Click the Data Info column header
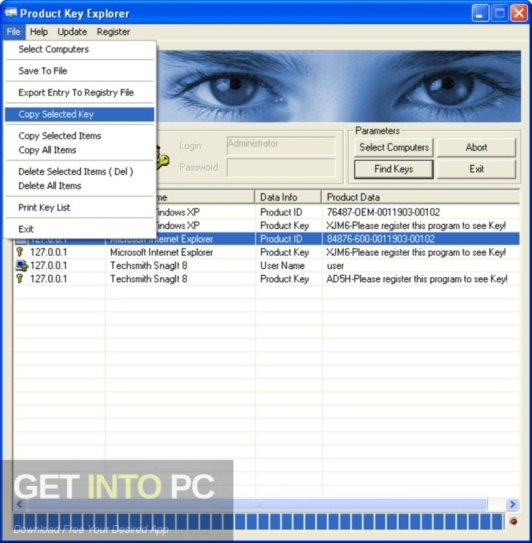 tap(288, 197)
